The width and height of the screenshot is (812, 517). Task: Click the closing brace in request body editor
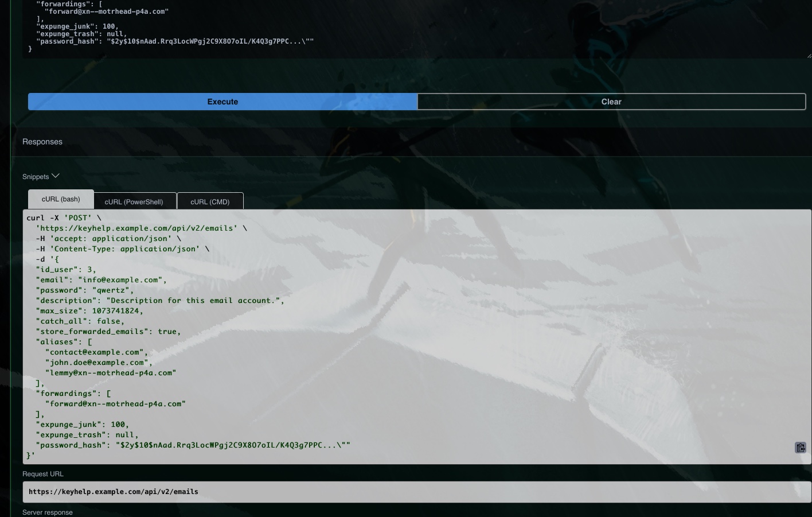point(30,49)
